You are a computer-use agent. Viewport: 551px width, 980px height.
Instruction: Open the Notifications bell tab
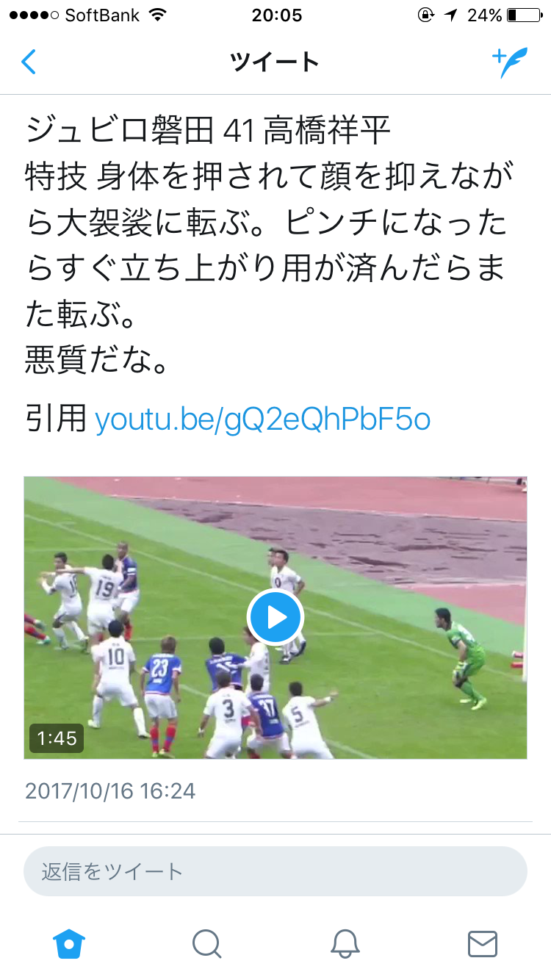pyautogui.click(x=345, y=943)
